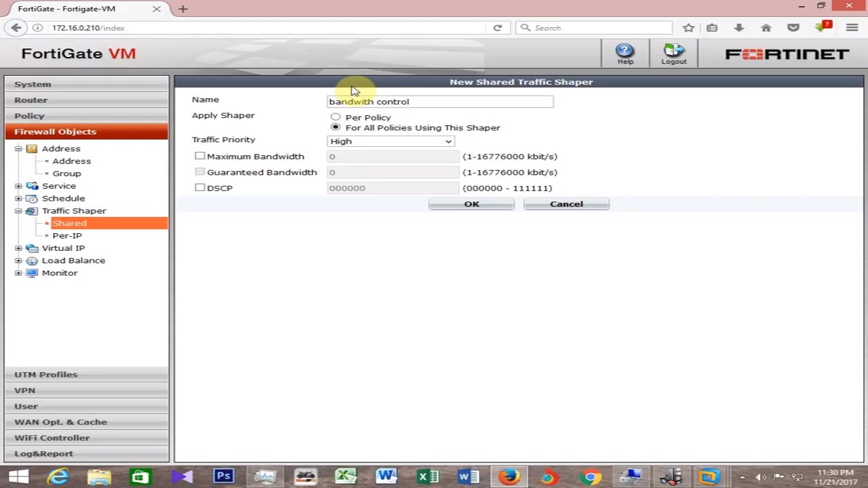Open Visual Studio from taskbar
Viewport: 868px width, 488px height.
182,476
